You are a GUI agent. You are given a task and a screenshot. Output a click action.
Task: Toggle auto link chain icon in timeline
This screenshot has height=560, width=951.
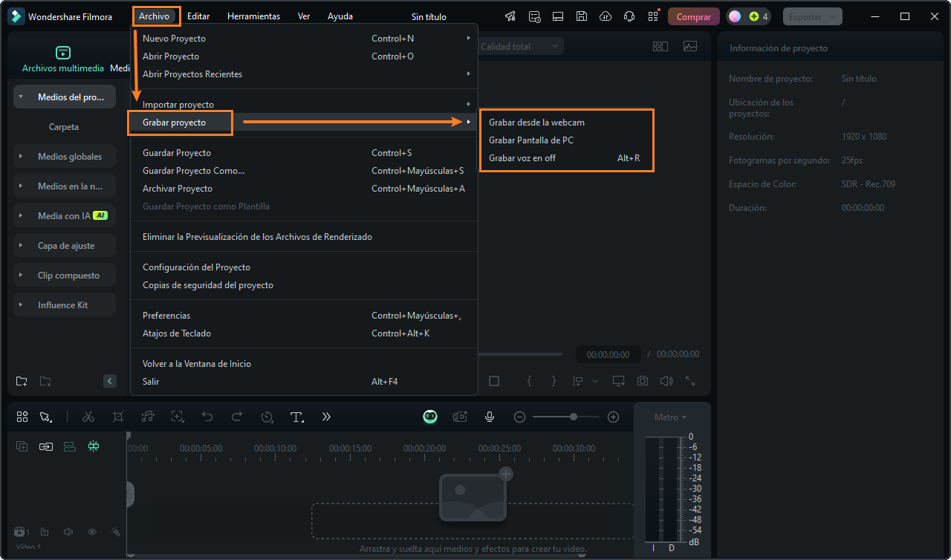click(46, 446)
